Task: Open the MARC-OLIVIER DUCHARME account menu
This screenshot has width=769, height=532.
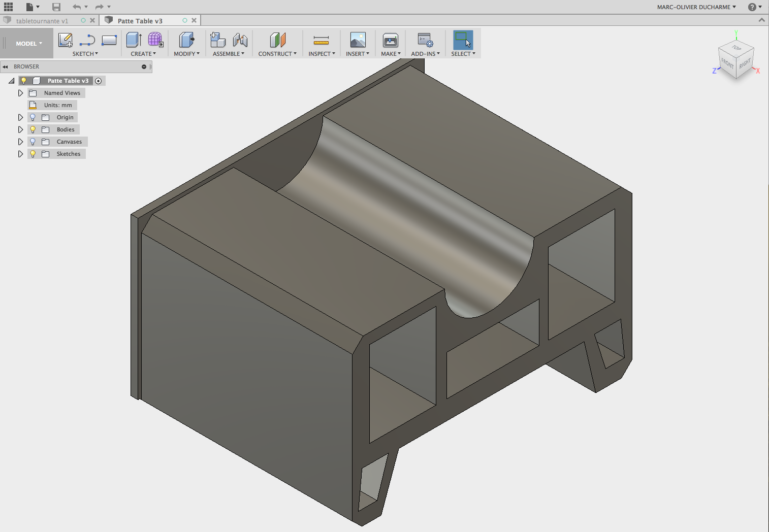Action: tap(696, 7)
